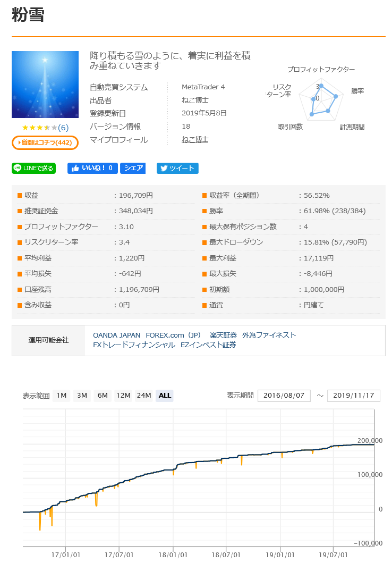Open the EZインベスト証券 broker link
Screen dimensions: 392x562
click(x=208, y=345)
